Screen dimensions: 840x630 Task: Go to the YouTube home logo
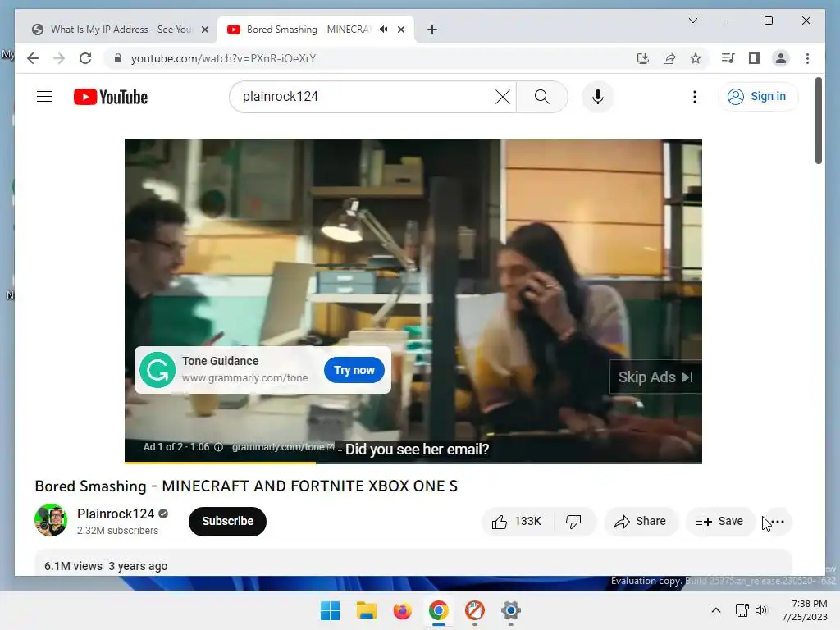pos(111,97)
